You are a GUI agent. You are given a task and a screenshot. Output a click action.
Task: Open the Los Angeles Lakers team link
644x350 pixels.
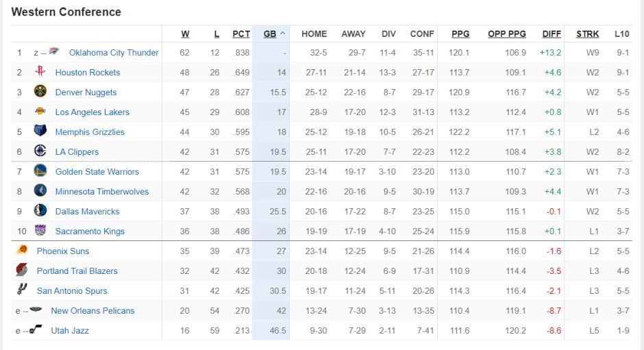(92, 112)
